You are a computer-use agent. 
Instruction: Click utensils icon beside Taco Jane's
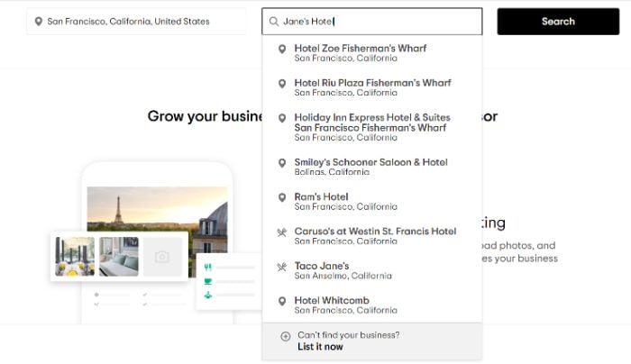[281, 267]
